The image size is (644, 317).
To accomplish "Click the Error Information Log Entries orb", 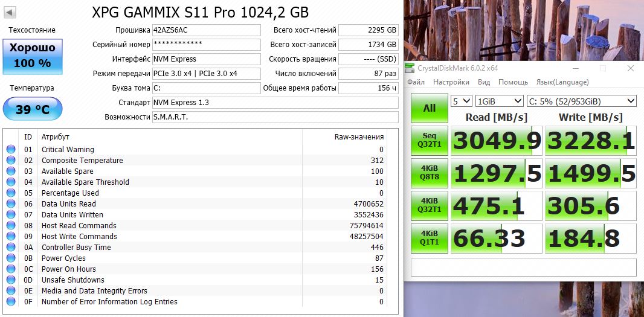I will click(11, 302).
